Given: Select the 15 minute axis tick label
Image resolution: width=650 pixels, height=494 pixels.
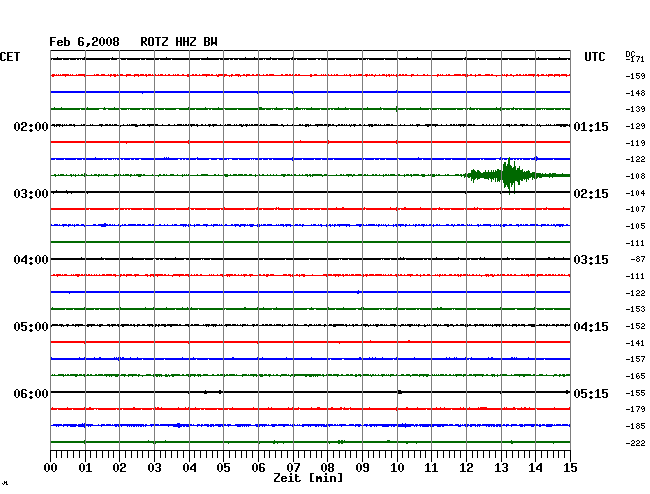Looking at the screenshot, I should (x=570, y=468).
